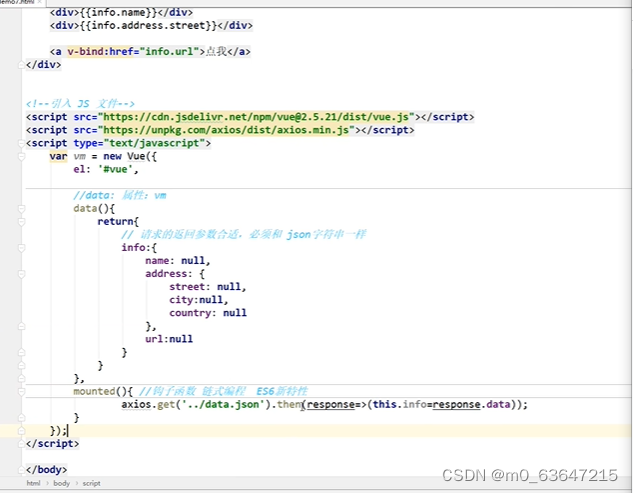Click this.info in the arrow function
633x493 pixels.
coord(399,404)
